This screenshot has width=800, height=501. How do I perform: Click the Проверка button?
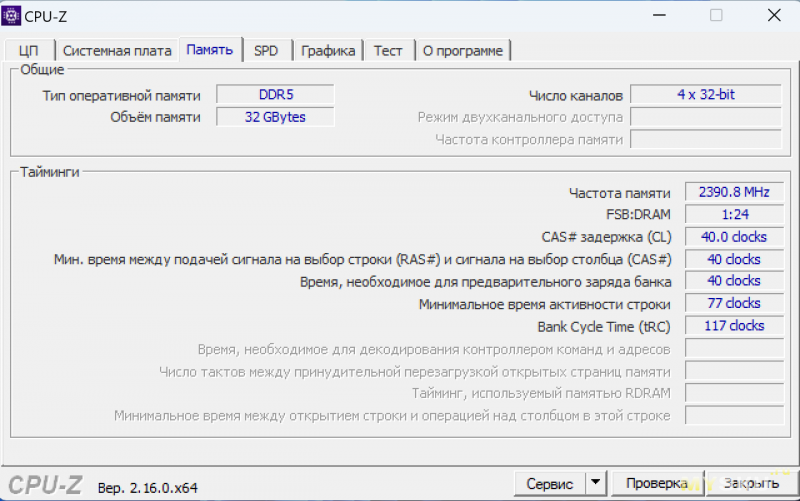[x=657, y=483]
